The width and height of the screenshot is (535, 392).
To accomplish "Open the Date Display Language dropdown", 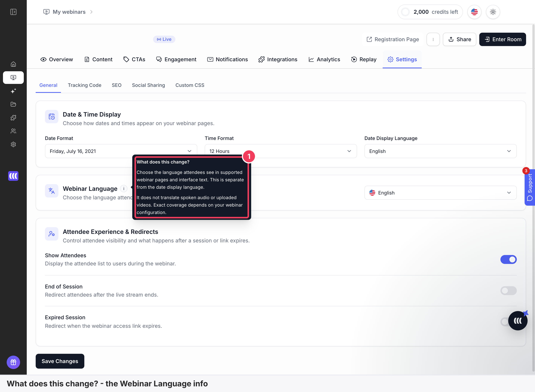I will coord(440,151).
